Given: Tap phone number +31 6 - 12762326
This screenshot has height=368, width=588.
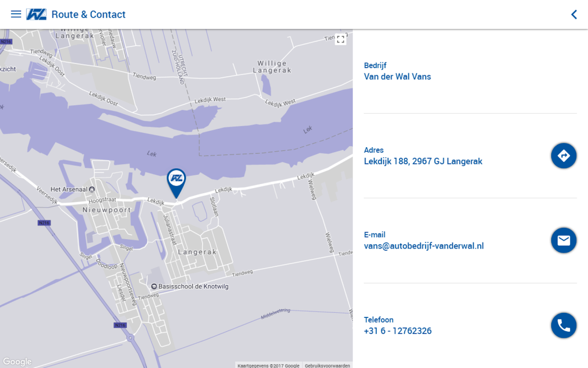Looking at the screenshot, I should 398,331.
